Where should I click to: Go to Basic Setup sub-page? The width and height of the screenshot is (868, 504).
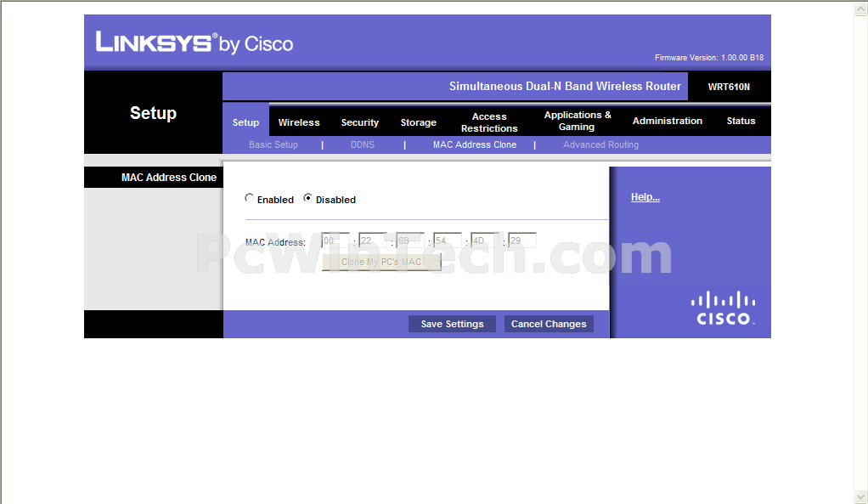click(273, 144)
